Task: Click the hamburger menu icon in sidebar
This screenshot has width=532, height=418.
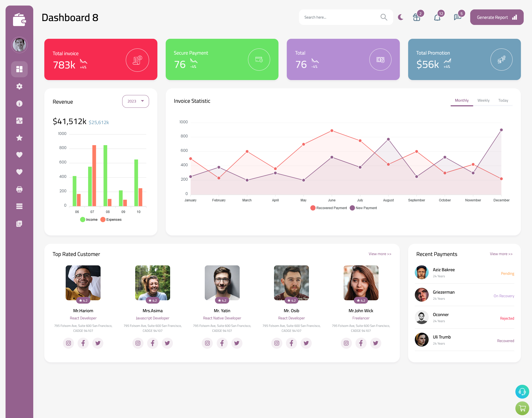Action: coord(19,206)
